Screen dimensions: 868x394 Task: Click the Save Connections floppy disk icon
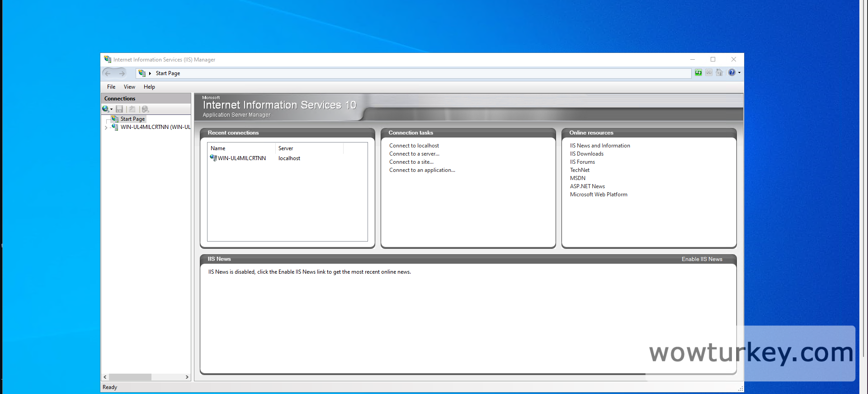point(119,109)
